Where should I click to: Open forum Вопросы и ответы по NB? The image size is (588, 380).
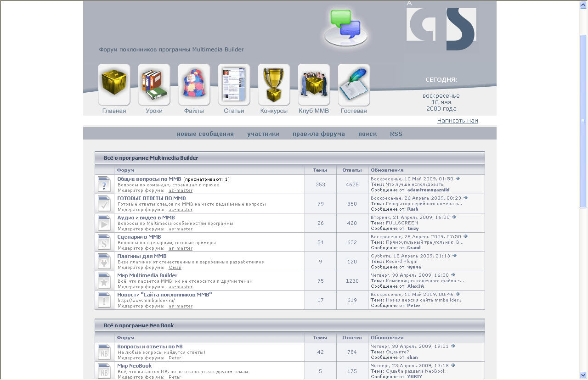tap(150, 346)
